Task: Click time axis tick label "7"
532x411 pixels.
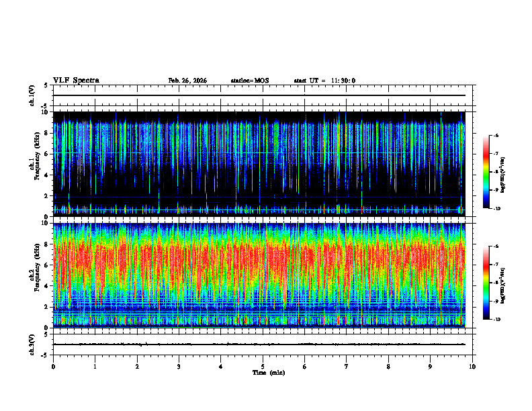Action: (347, 367)
